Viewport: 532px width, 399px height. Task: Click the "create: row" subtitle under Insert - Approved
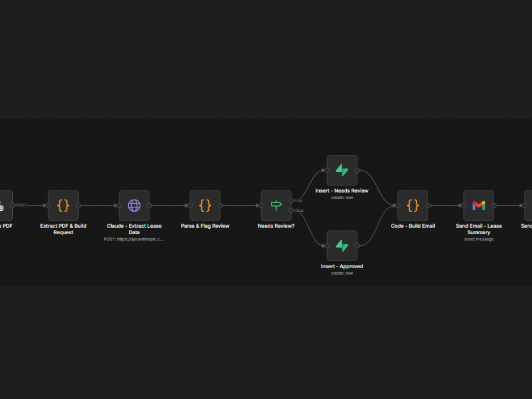click(342, 273)
